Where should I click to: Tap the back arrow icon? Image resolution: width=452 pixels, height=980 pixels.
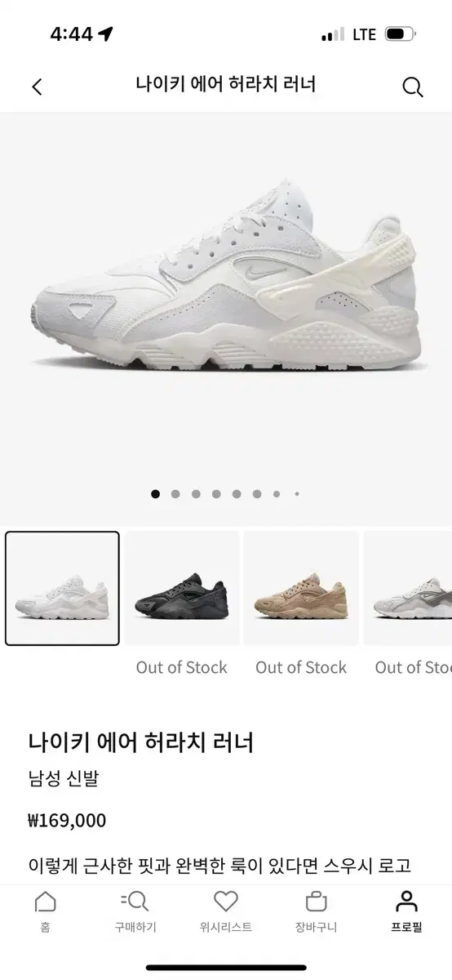(37, 87)
